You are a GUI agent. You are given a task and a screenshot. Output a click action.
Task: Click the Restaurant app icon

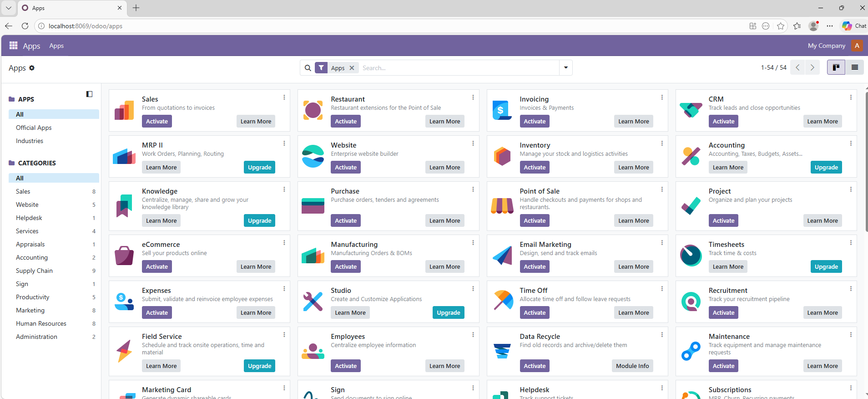tap(313, 110)
